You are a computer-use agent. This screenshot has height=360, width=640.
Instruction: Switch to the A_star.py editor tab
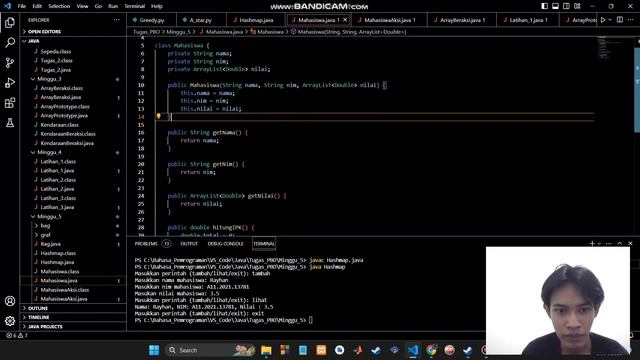(x=200, y=20)
